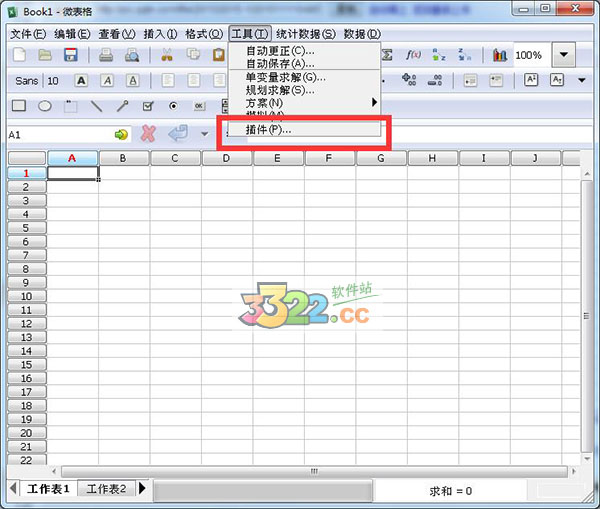Align text left
This screenshot has height=509, width=600.
(x=168, y=81)
